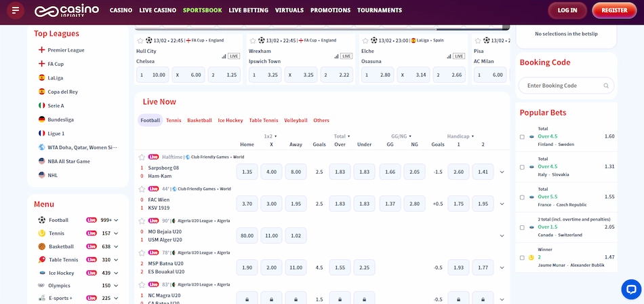644x304 pixels.
Task: Click the Casino Infinity logo
Action: coord(66,10)
